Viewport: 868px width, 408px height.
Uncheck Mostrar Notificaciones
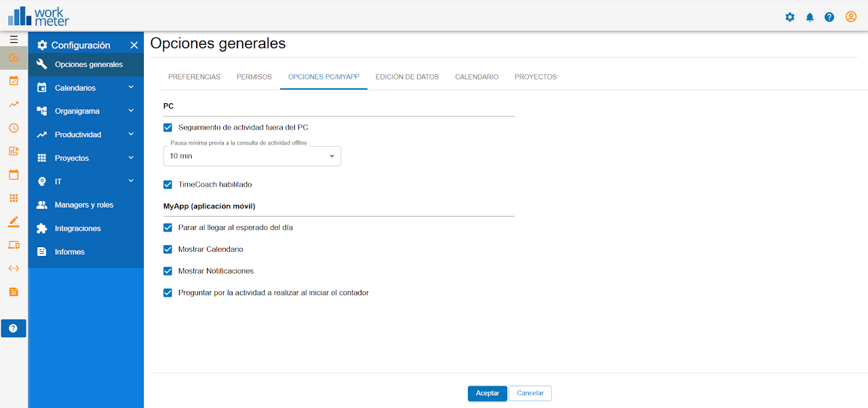click(x=168, y=271)
